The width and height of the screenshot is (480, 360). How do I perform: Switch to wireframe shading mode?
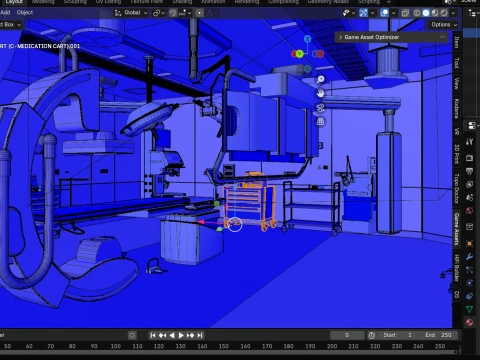point(417,13)
